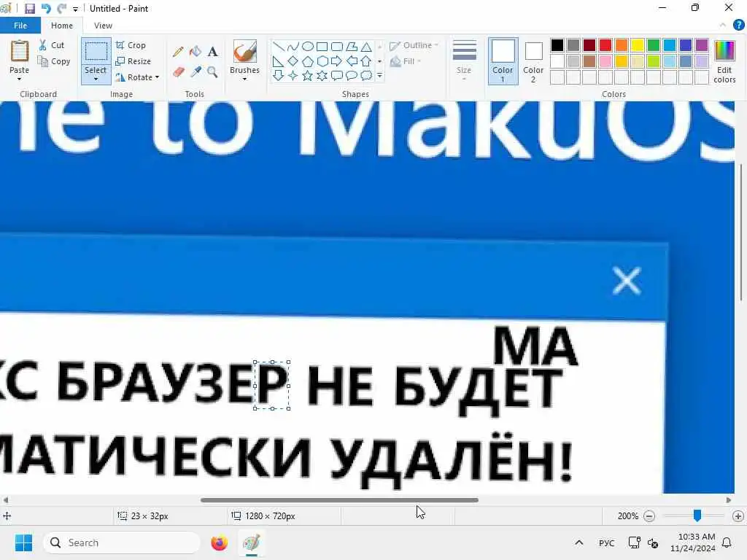Open the notifications bell in tray
The height and width of the screenshot is (560, 747).
click(x=727, y=542)
